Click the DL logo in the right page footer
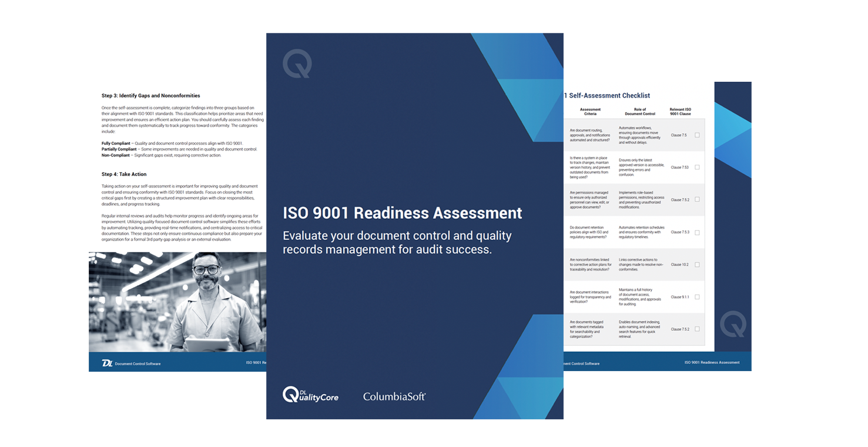The width and height of the screenshot is (868, 447). click(x=564, y=363)
